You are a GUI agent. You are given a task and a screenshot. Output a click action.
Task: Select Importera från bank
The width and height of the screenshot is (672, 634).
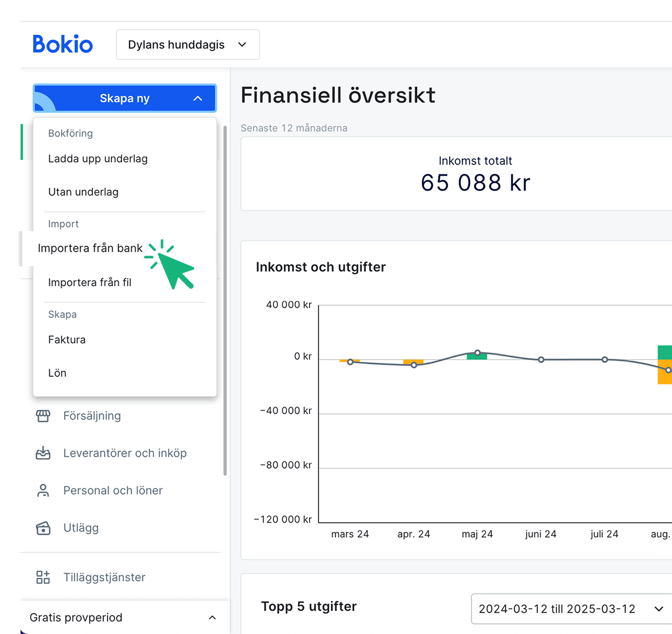pos(90,248)
